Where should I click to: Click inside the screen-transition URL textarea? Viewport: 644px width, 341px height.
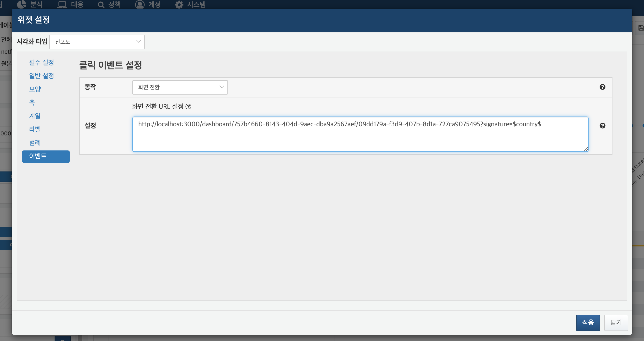point(360,134)
